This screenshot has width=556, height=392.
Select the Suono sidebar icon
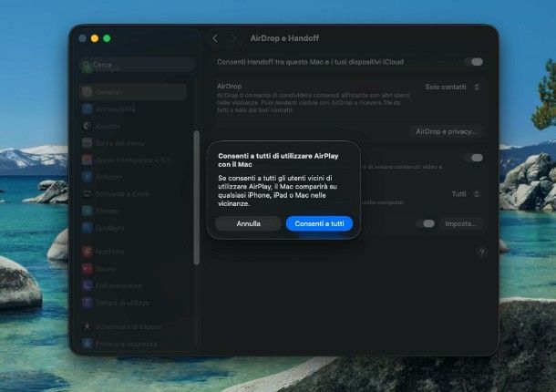(x=88, y=269)
